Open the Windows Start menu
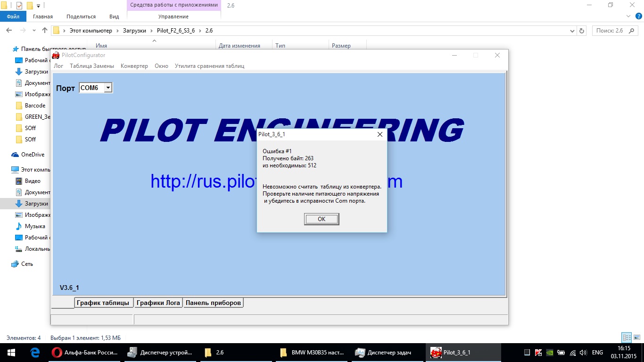Image resolution: width=644 pixels, height=362 pixels. (x=11, y=353)
